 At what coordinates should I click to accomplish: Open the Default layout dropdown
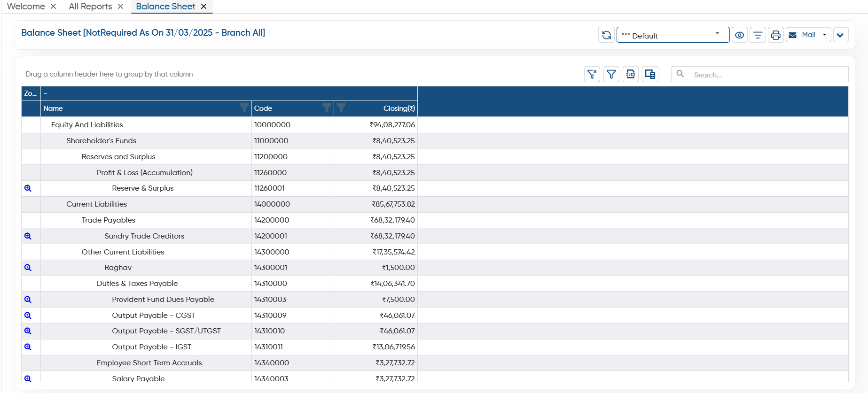pos(673,35)
